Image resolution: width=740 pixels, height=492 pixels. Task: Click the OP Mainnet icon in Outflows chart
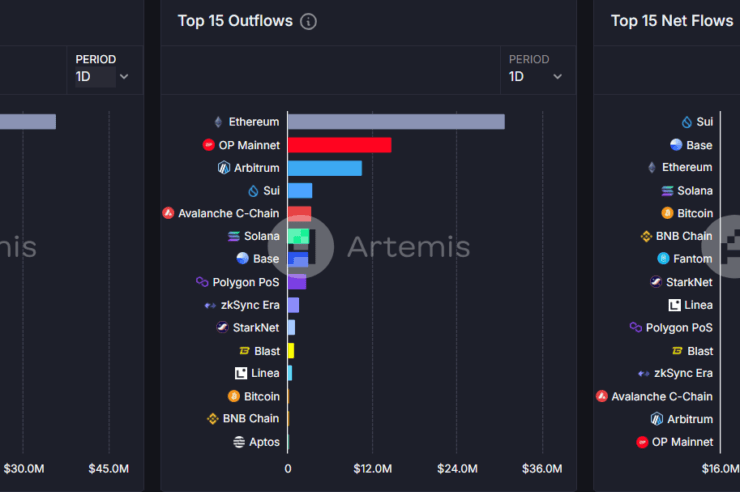coord(209,145)
